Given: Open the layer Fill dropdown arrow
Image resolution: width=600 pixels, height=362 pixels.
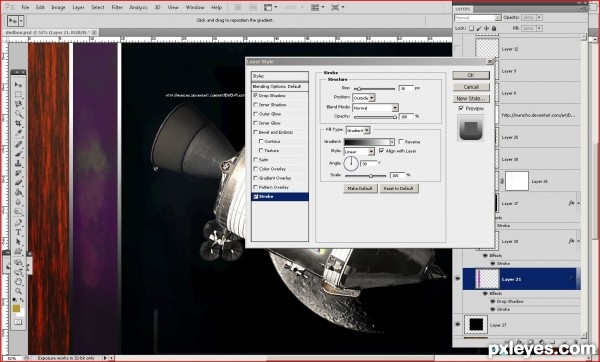Looking at the screenshot, I should [539, 28].
